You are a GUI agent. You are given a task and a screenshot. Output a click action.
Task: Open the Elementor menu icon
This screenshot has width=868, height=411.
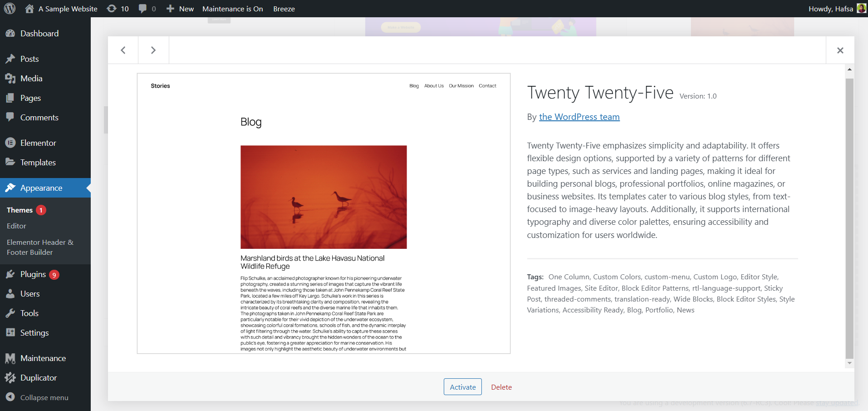click(x=11, y=143)
